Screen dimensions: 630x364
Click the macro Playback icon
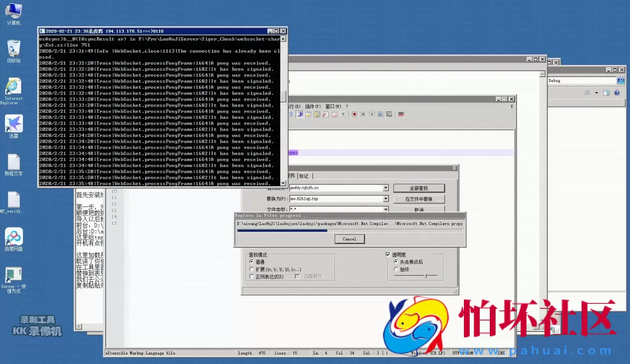pyautogui.click(x=372, y=114)
